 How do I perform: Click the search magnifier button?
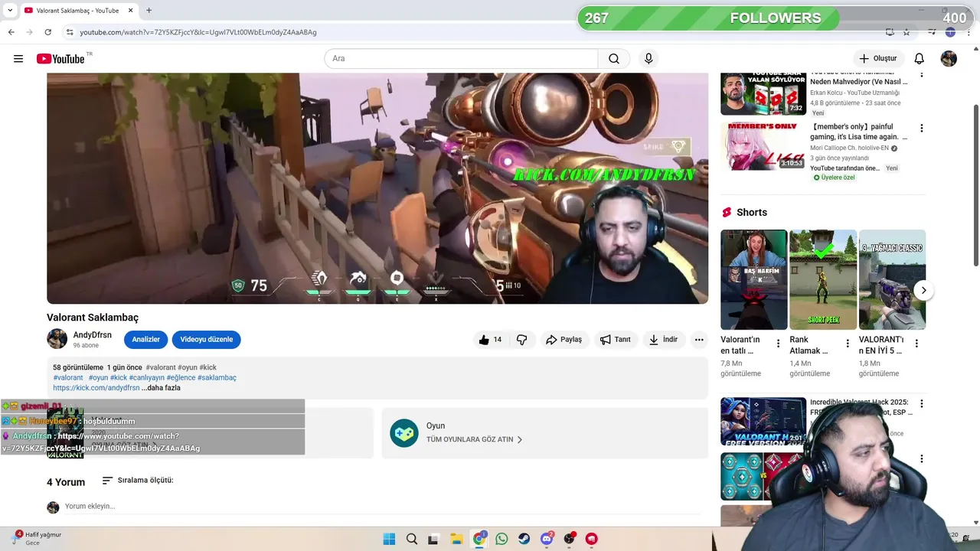(x=614, y=59)
